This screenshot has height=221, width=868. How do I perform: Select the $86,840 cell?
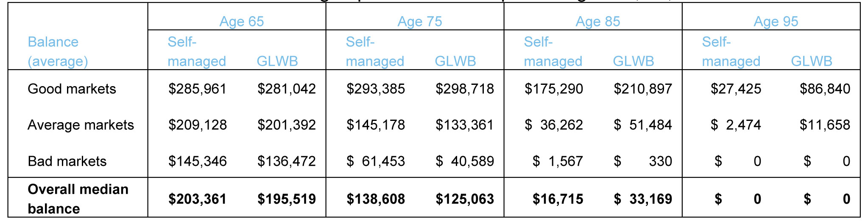tap(825, 89)
